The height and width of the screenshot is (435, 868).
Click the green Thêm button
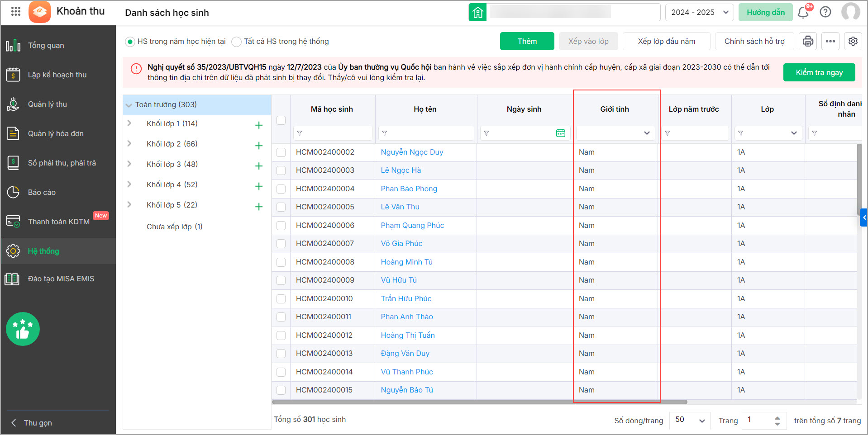click(527, 41)
